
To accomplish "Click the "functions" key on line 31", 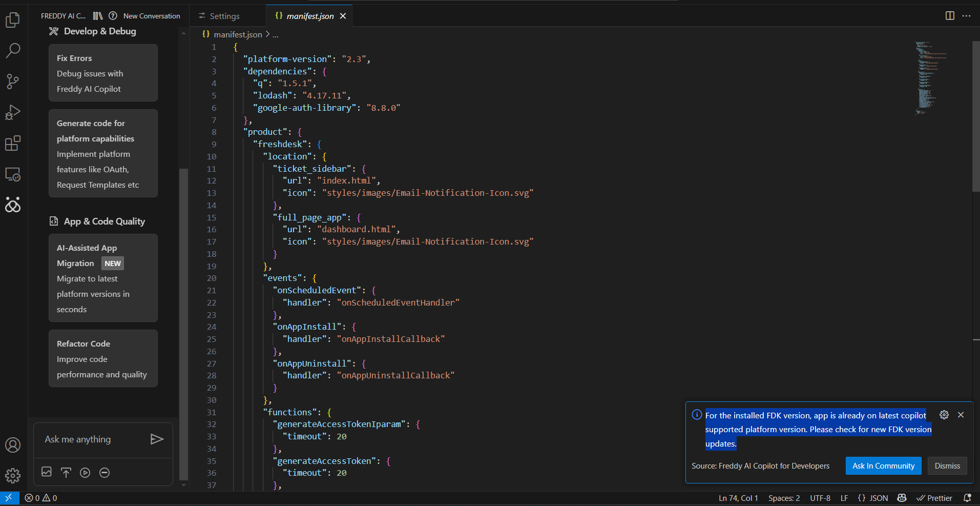I will pyautogui.click(x=289, y=412).
